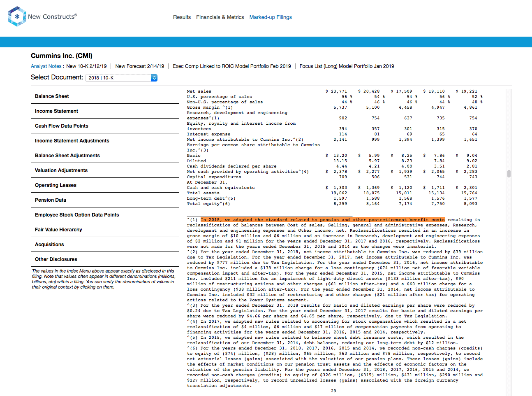Open the Select Document dropdown showing 2018 | 10-K
Image resolution: width=532 pixels, height=396 pixels.
pos(121,78)
